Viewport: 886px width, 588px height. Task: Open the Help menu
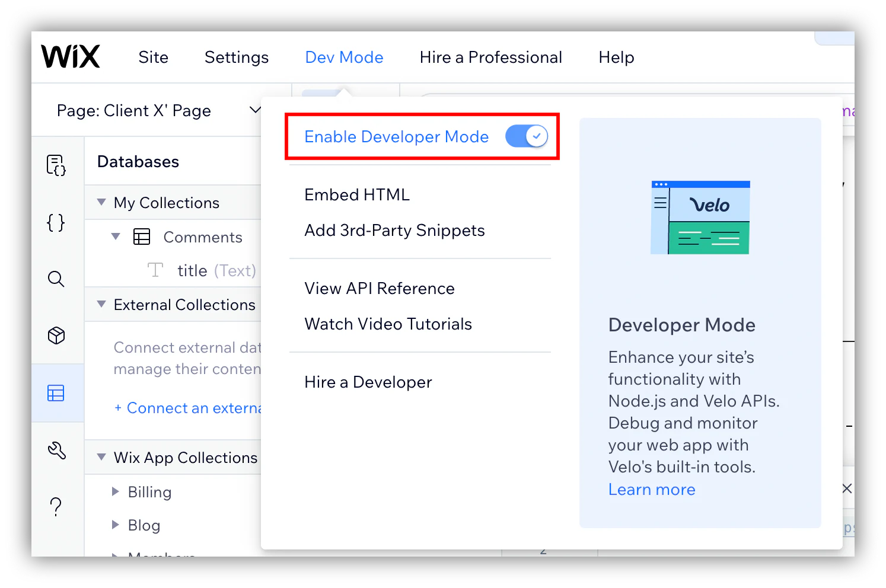click(x=616, y=57)
